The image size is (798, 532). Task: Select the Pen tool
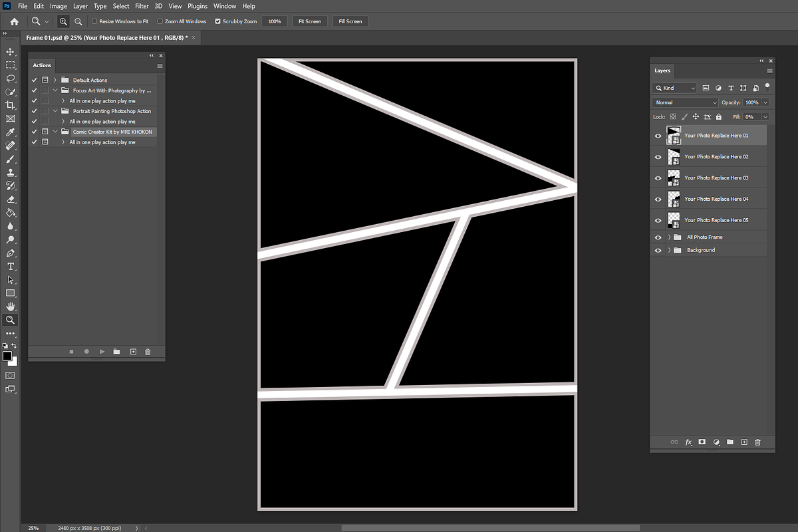tap(10, 253)
